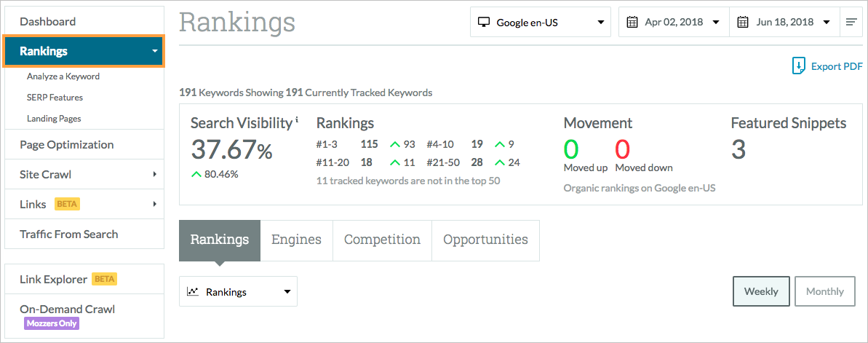Switch to the Competition tab
The image size is (868, 343).
coord(382,240)
